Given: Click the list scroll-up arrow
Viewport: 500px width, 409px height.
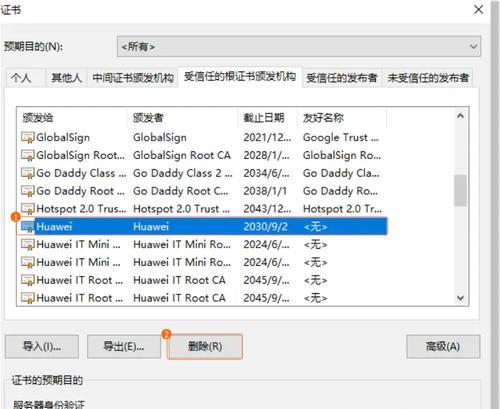Looking at the screenshot, I should 460,116.
